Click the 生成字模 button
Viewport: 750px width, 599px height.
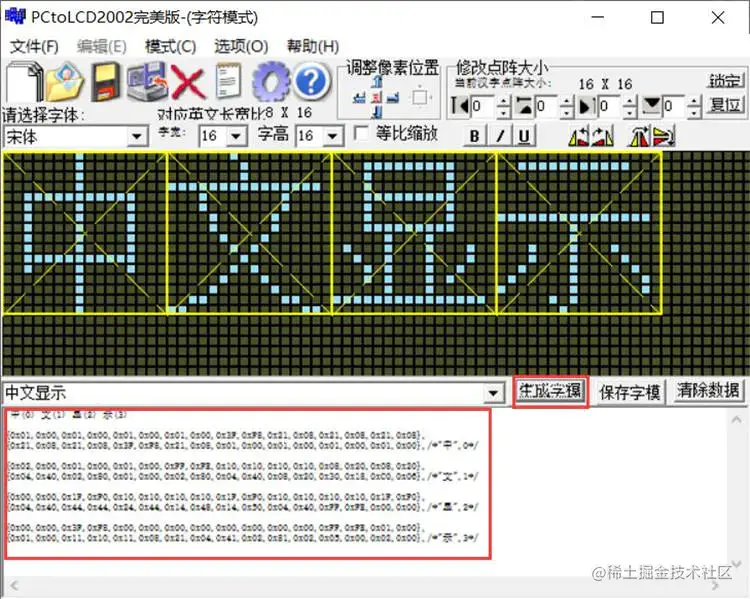(x=550, y=391)
